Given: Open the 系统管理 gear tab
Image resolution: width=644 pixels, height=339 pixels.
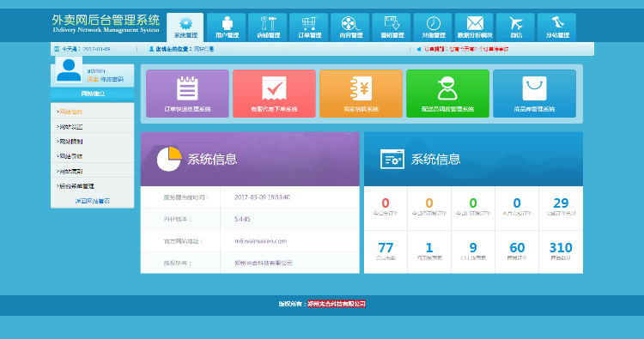Looking at the screenshot, I should point(185,27).
